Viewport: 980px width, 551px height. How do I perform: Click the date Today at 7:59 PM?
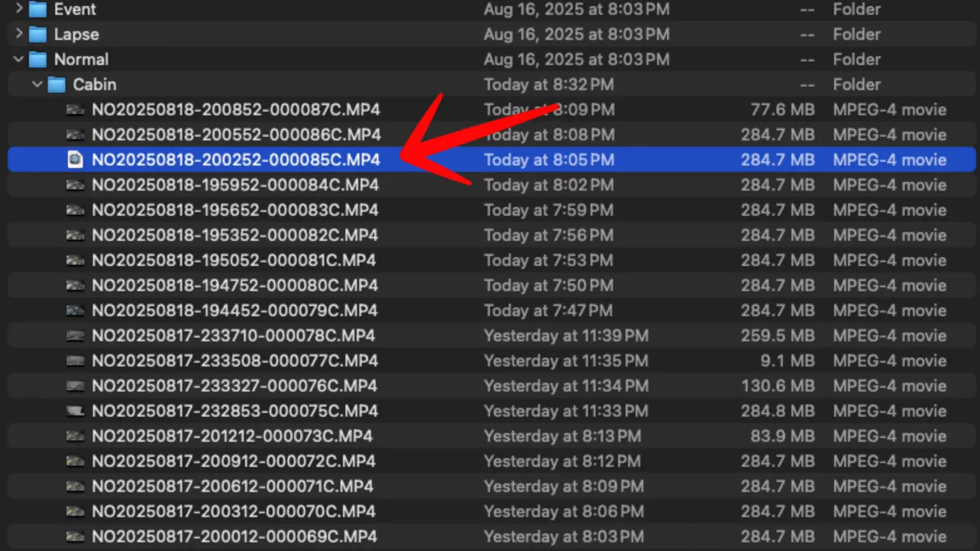[x=549, y=210]
